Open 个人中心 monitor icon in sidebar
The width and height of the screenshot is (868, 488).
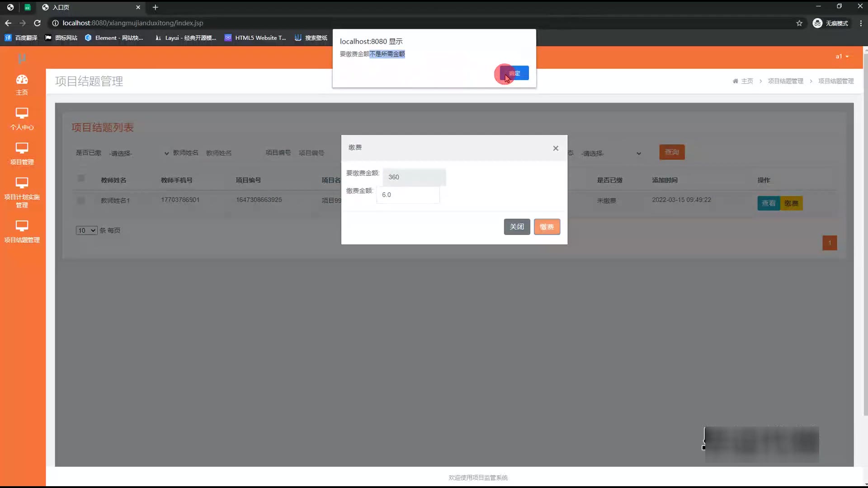[22, 113]
